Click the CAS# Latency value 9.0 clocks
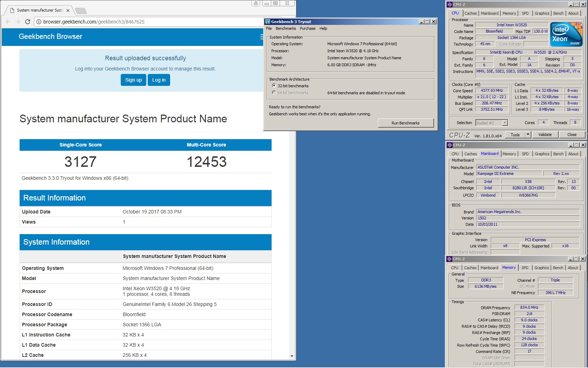This screenshot has width=588, height=368. click(x=529, y=320)
